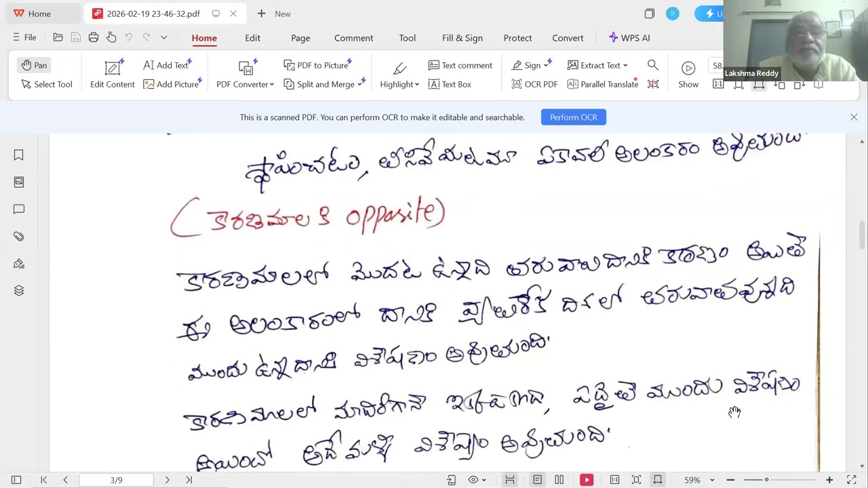Click the red play button in status bar
This screenshot has width=868, height=488.
coord(587,480)
